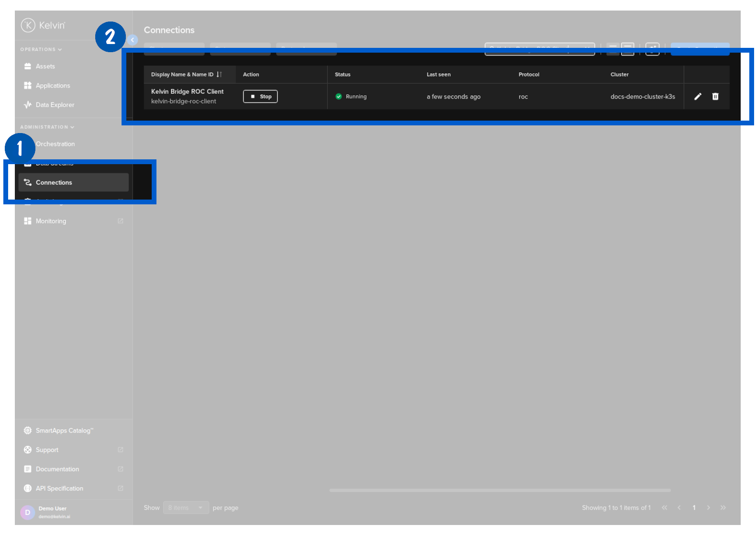Collapse the Operations section header

point(41,50)
